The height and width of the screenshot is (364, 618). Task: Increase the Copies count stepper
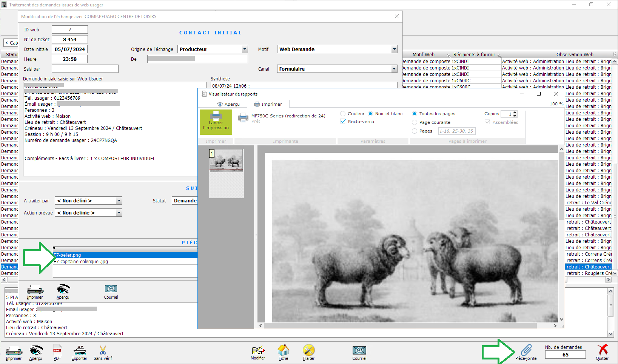tap(515, 112)
